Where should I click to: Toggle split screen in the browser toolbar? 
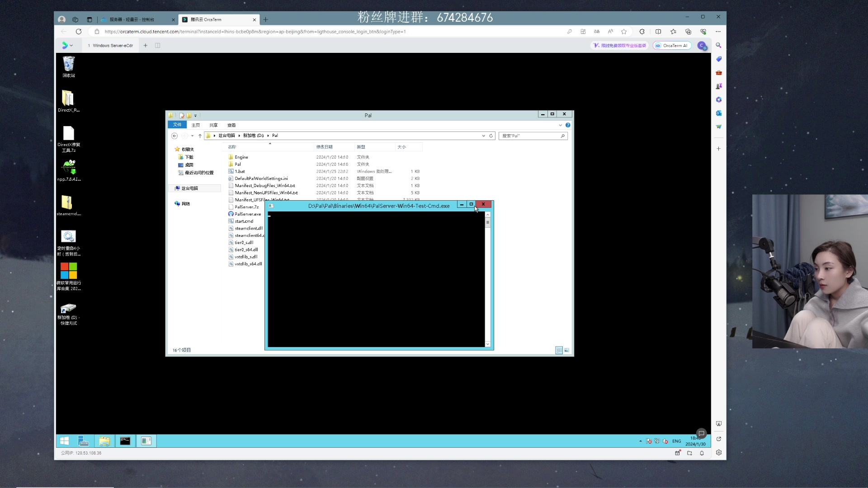[658, 32]
